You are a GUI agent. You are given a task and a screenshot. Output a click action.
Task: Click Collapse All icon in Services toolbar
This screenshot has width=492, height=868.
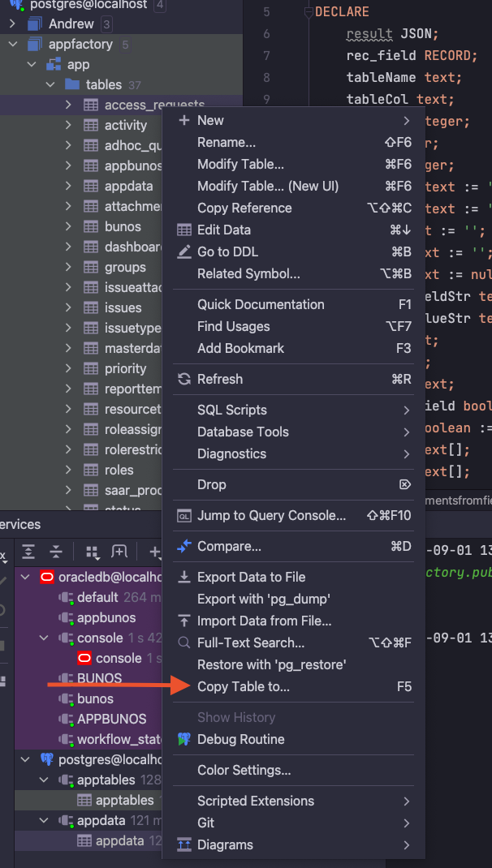tap(56, 552)
